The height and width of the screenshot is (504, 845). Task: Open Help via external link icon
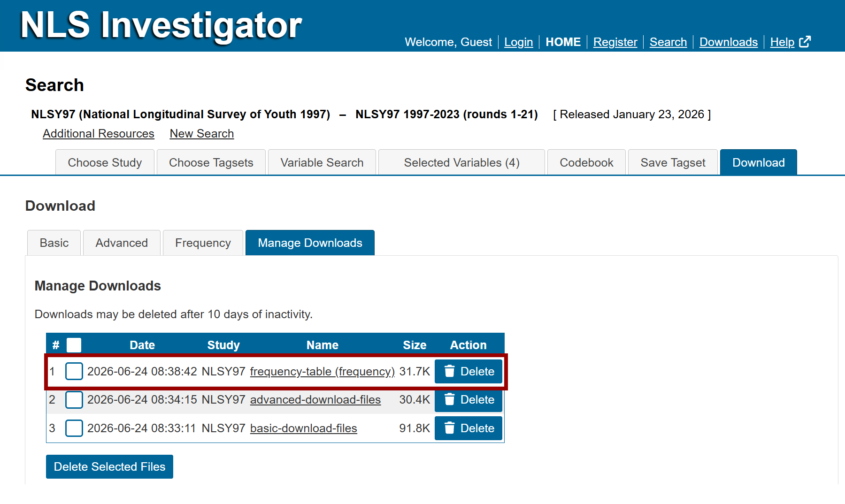click(x=805, y=42)
